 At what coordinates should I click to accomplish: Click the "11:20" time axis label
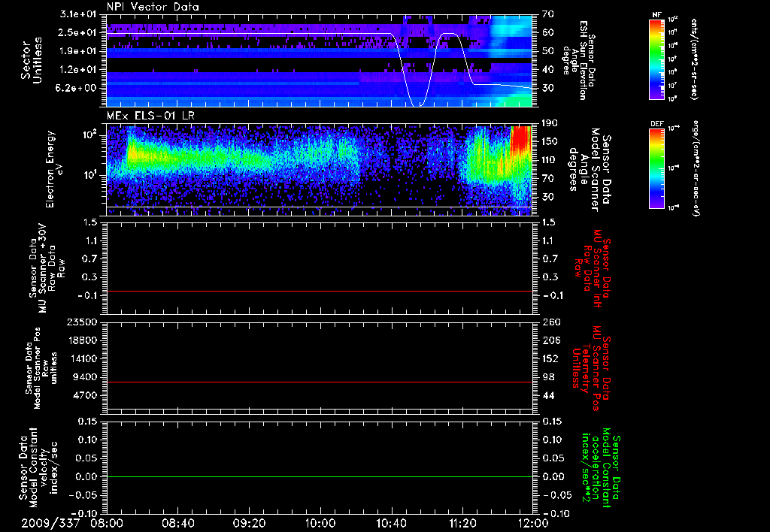(462, 523)
